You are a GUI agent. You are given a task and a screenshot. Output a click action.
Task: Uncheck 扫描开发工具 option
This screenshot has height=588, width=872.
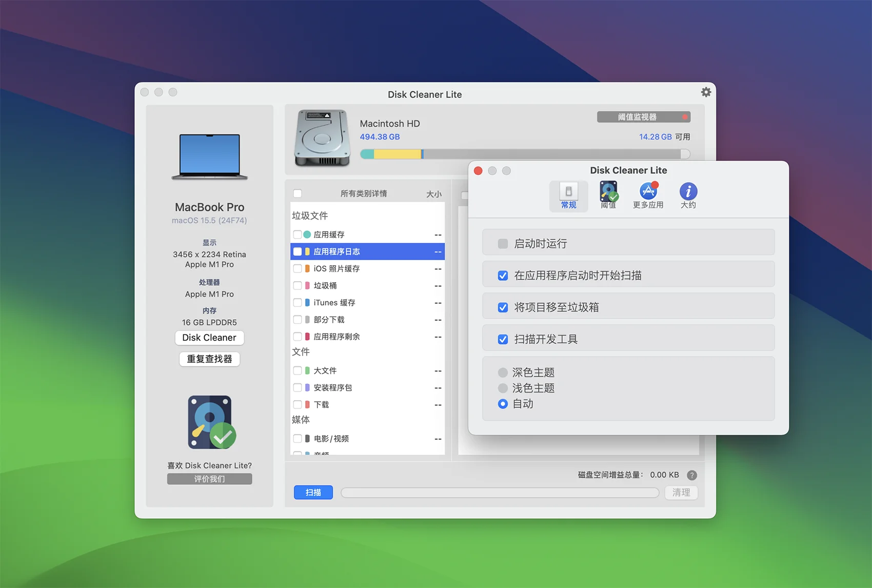click(503, 339)
